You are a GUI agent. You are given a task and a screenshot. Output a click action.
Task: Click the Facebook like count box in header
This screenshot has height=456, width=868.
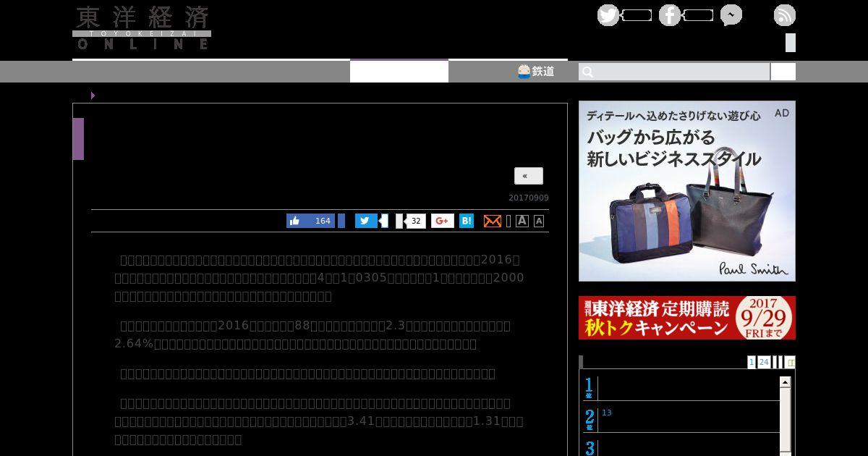click(x=698, y=15)
